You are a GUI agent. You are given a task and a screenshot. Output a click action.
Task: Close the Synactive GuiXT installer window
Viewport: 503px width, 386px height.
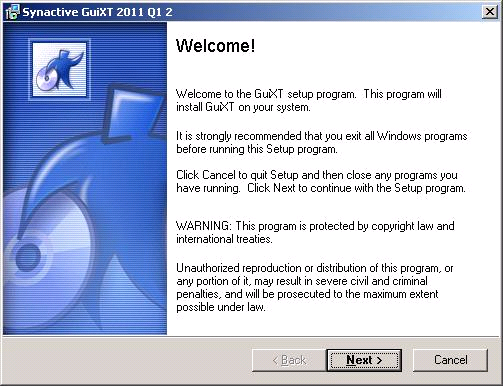(x=490, y=12)
